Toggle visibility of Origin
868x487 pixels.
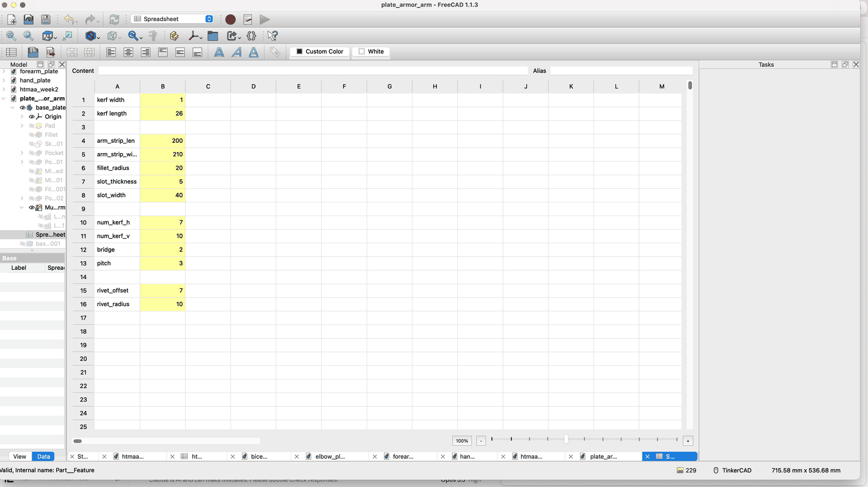click(31, 117)
